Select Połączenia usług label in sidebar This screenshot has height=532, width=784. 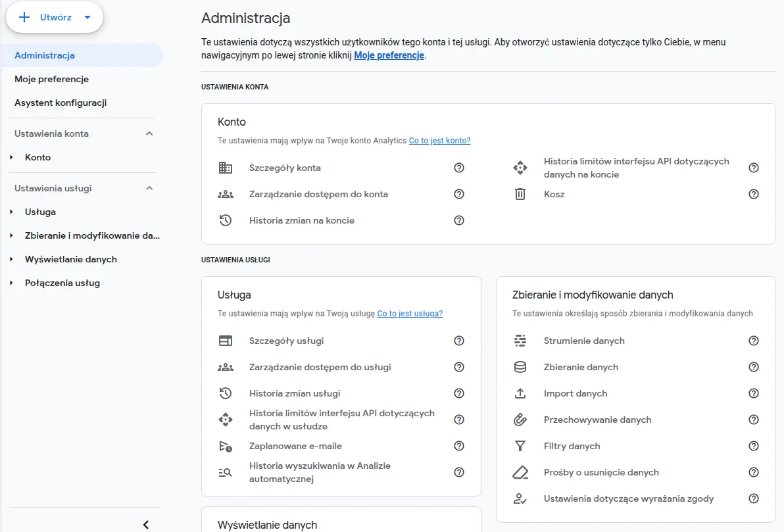pos(62,283)
